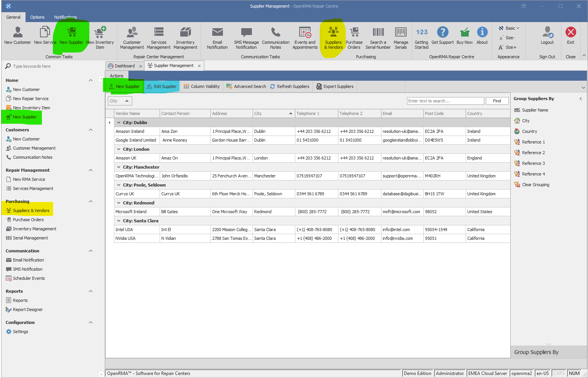Screen dimensions: 588x378
Task: Collapse the City: Redmond group
Action: pos(119,203)
